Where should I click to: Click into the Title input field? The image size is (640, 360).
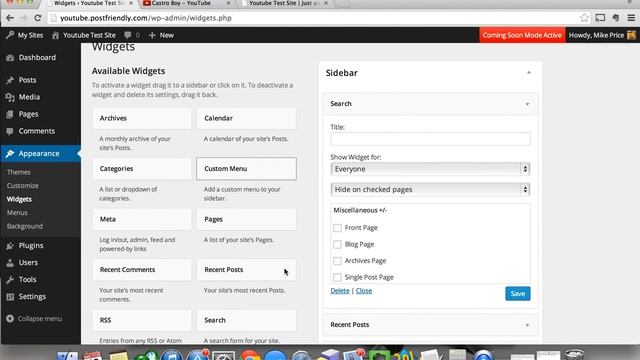tap(430, 139)
